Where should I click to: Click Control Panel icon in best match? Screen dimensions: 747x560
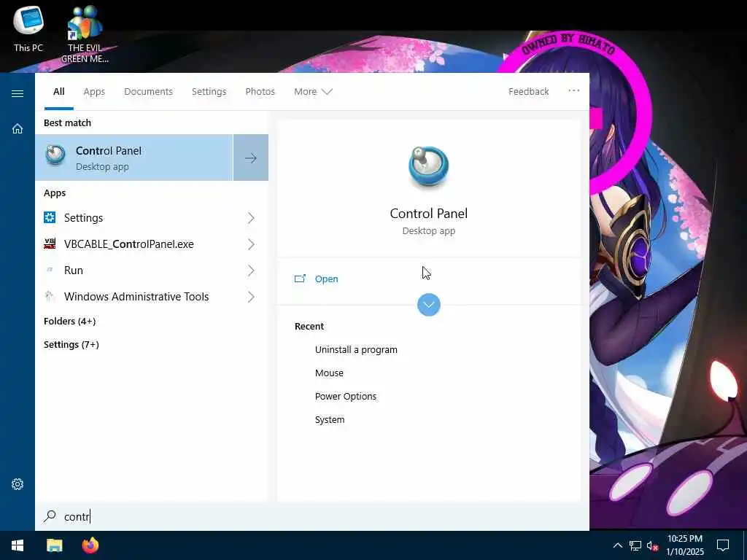(55, 156)
